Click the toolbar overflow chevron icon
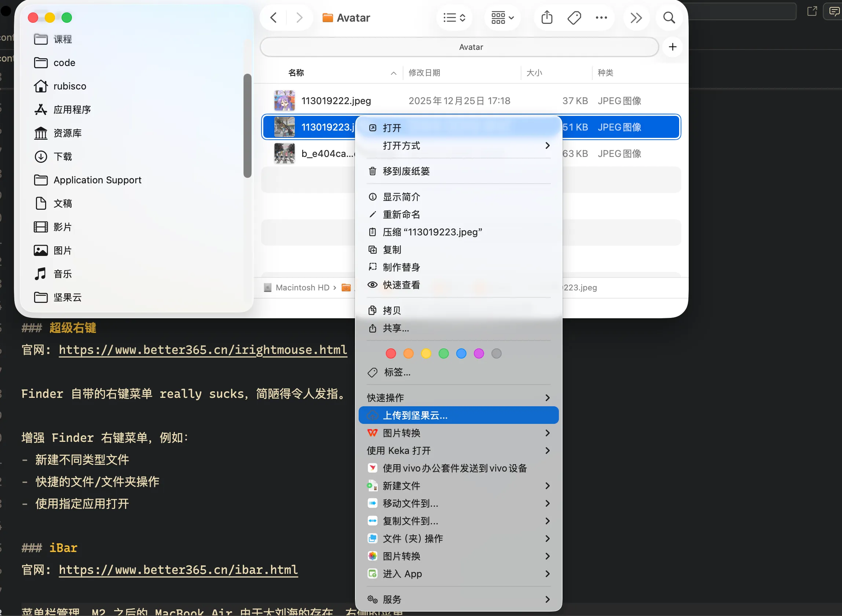This screenshot has width=842, height=616. click(636, 18)
